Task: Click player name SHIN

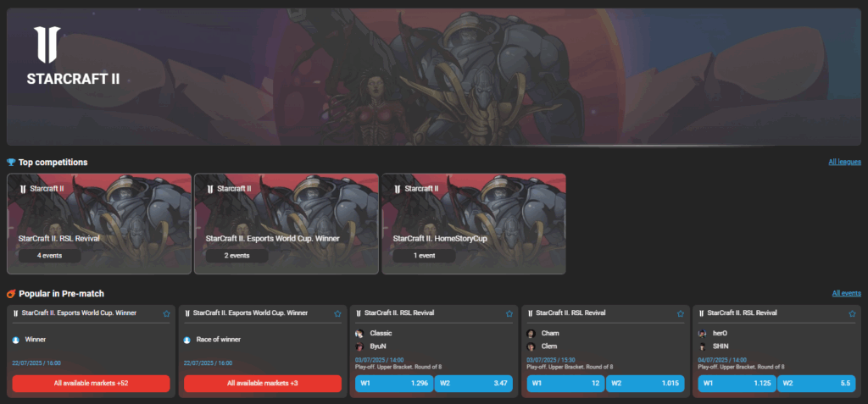Action: click(x=721, y=346)
